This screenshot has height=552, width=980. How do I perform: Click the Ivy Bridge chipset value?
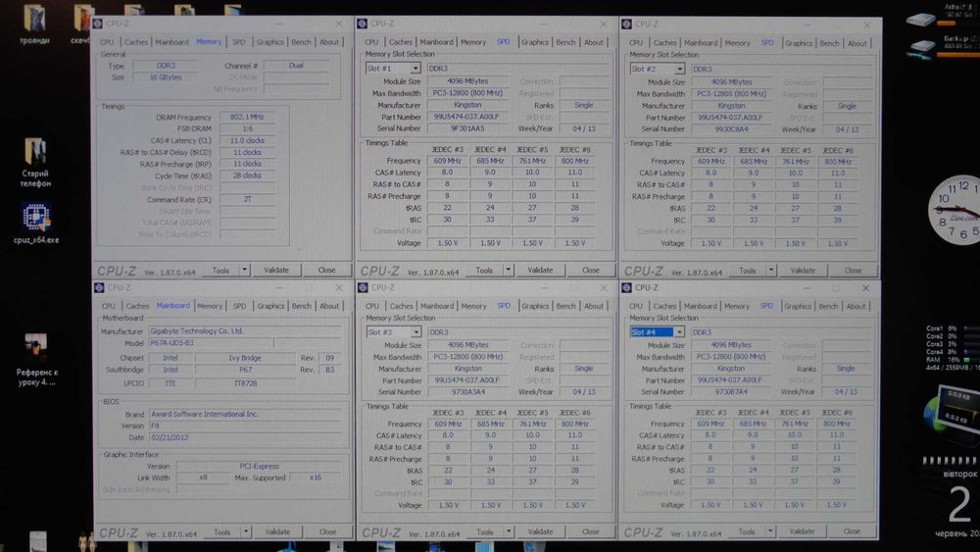click(x=245, y=358)
